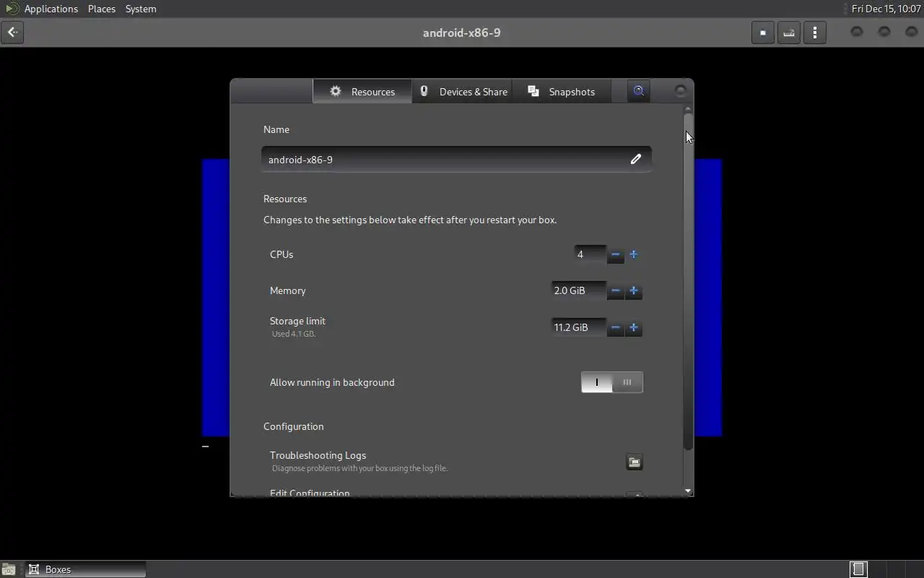Screen dimensions: 924x578
Task: Switch to the Devices & Share tab
Action: click(463, 92)
